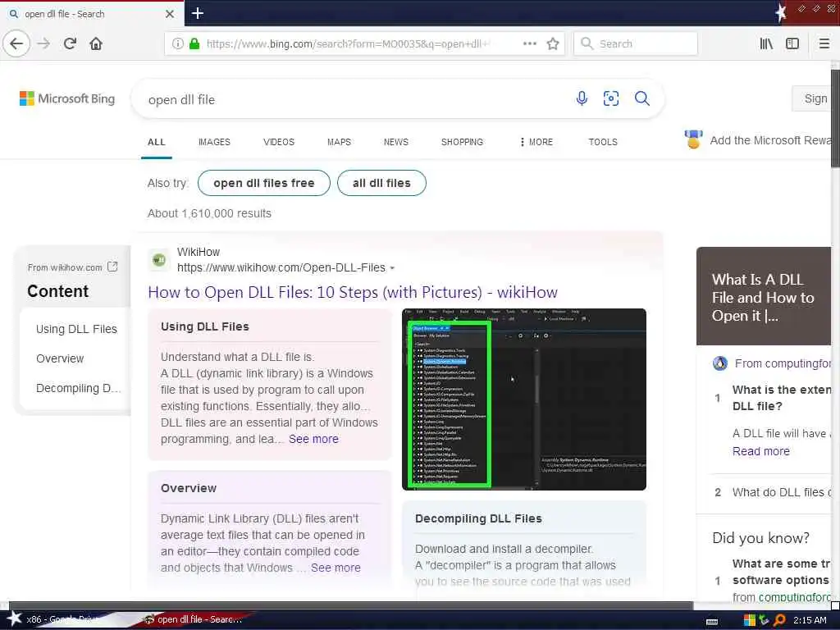The image size is (840, 630).
Task: Click 'About 1,610,000 results' count text
Action: pos(209,213)
